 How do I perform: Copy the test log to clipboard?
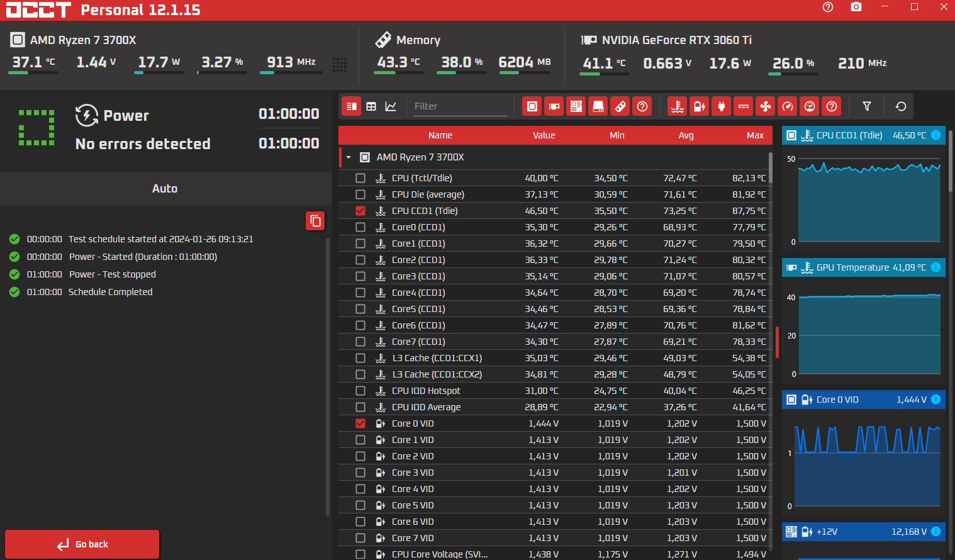(x=315, y=221)
